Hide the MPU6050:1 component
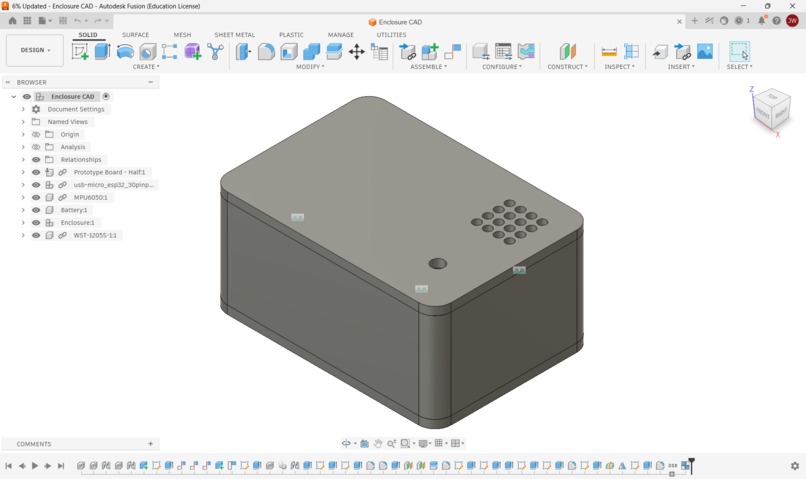Screen dimensions: 806x479 [x=36, y=197]
